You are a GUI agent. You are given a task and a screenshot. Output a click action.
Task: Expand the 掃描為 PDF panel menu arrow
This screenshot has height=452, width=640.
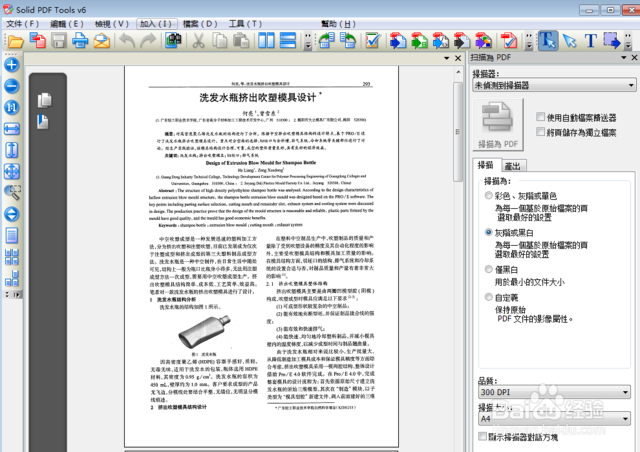tap(623, 58)
